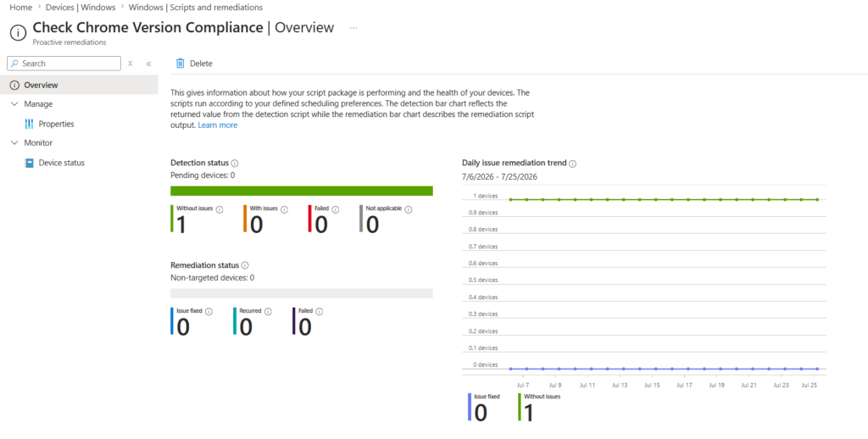Show info for Daily issue remediation trend
868x439 pixels.
[x=573, y=164]
